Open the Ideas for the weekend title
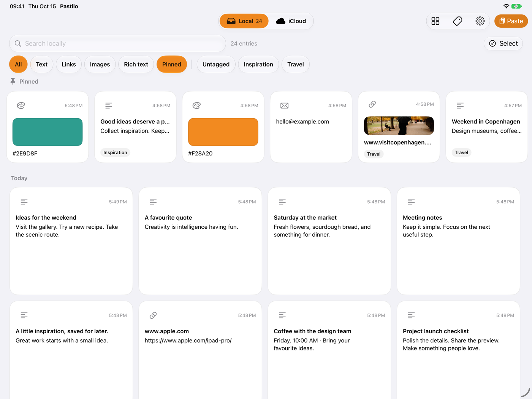532x399 pixels. (46, 218)
